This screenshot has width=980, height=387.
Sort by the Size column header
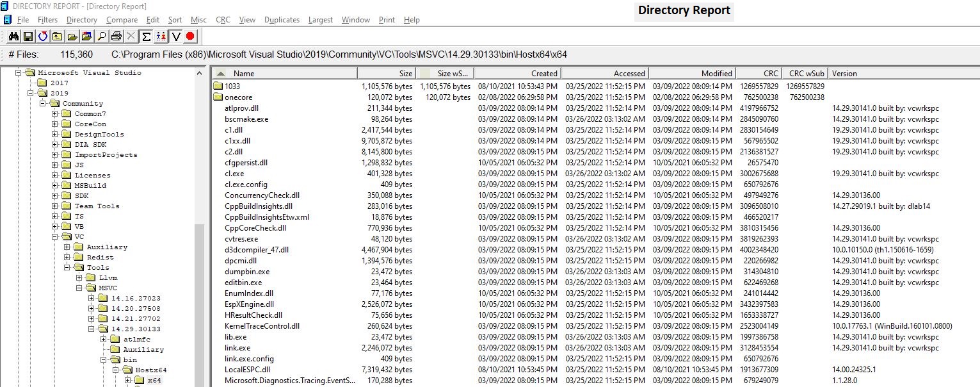(x=386, y=73)
